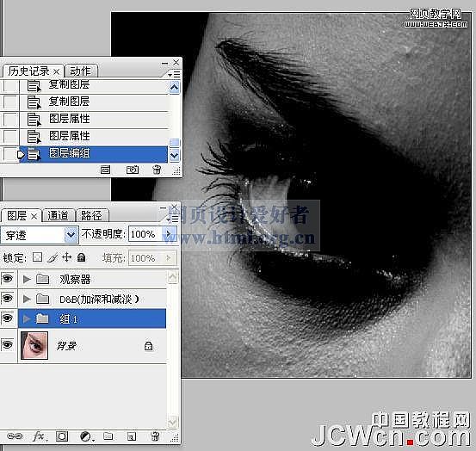Add a layer mask
This screenshot has height=451, width=476.
click(62, 436)
